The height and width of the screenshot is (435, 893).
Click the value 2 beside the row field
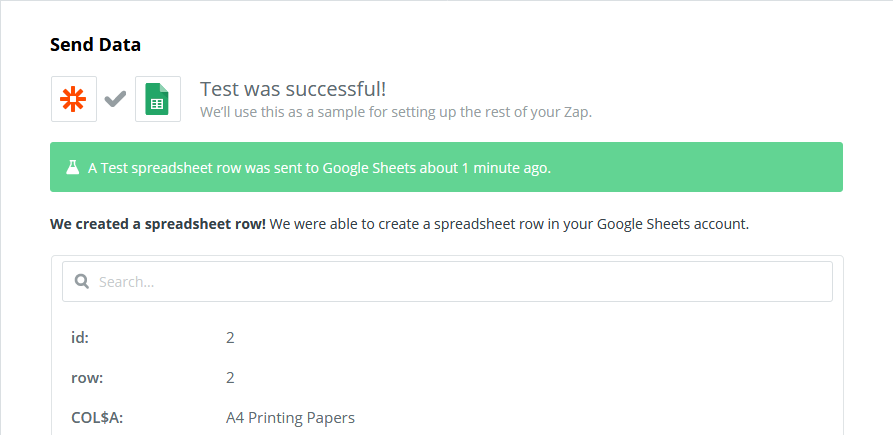coord(230,378)
